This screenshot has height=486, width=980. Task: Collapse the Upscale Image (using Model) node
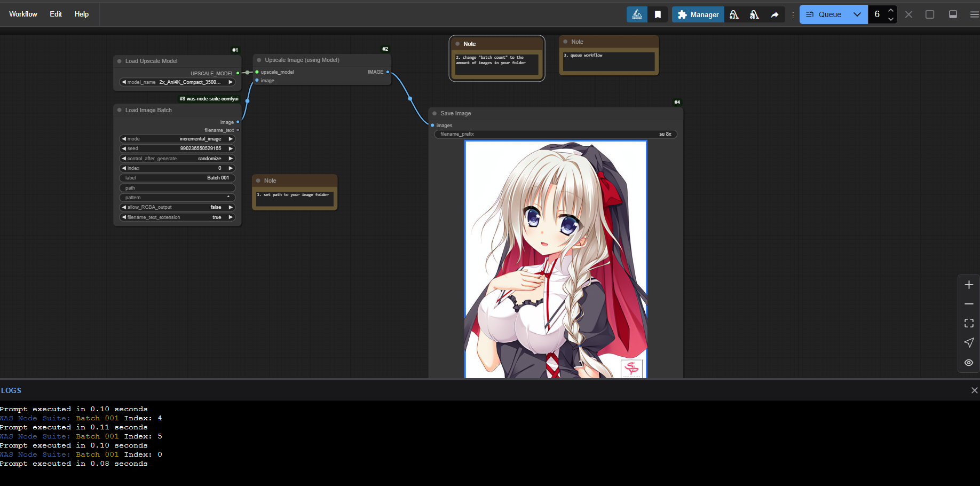(259, 60)
